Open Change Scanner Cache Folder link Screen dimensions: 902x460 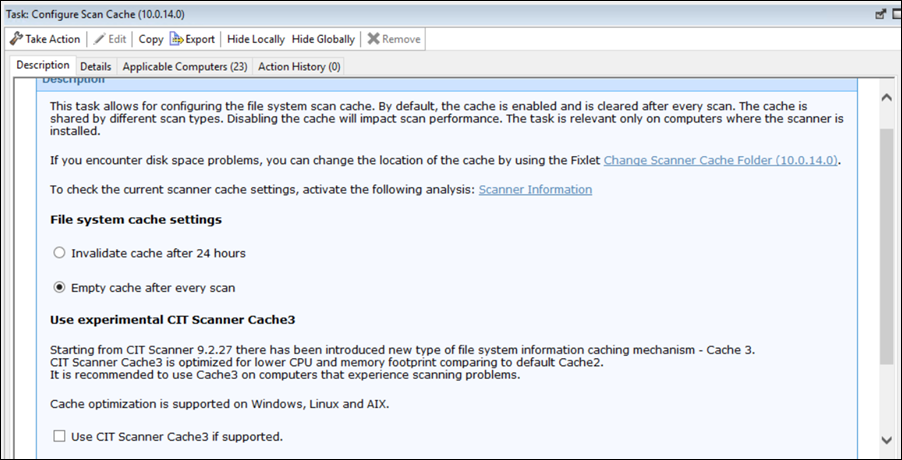click(x=721, y=160)
